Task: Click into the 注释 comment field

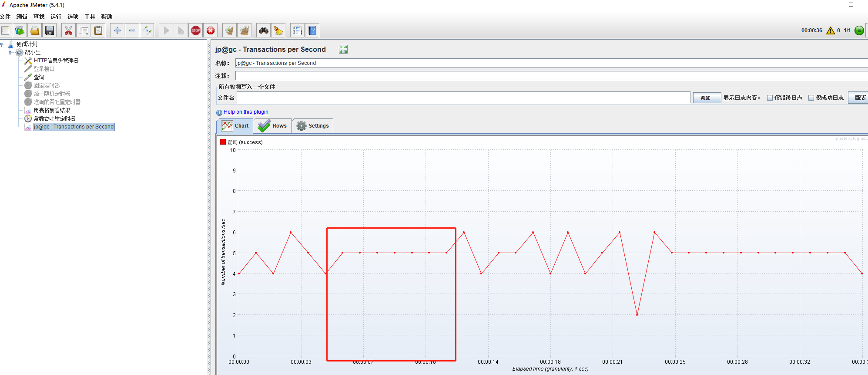Action: (x=551, y=76)
